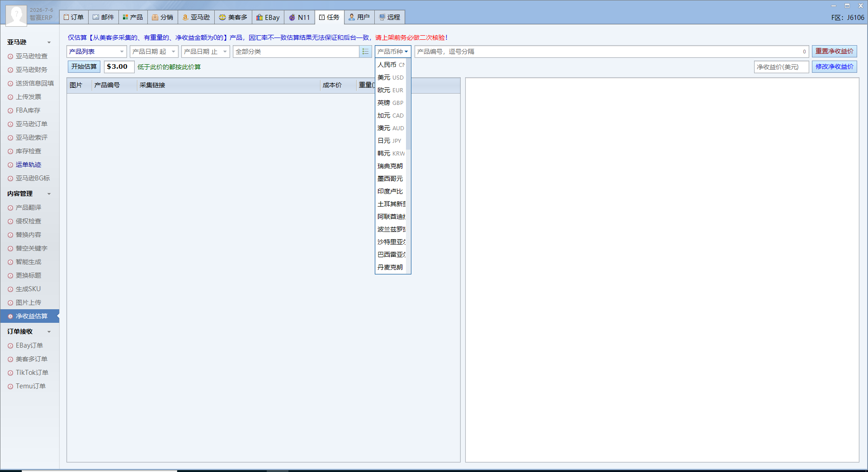
Task: Click the $3.00 price field
Action: (x=119, y=66)
